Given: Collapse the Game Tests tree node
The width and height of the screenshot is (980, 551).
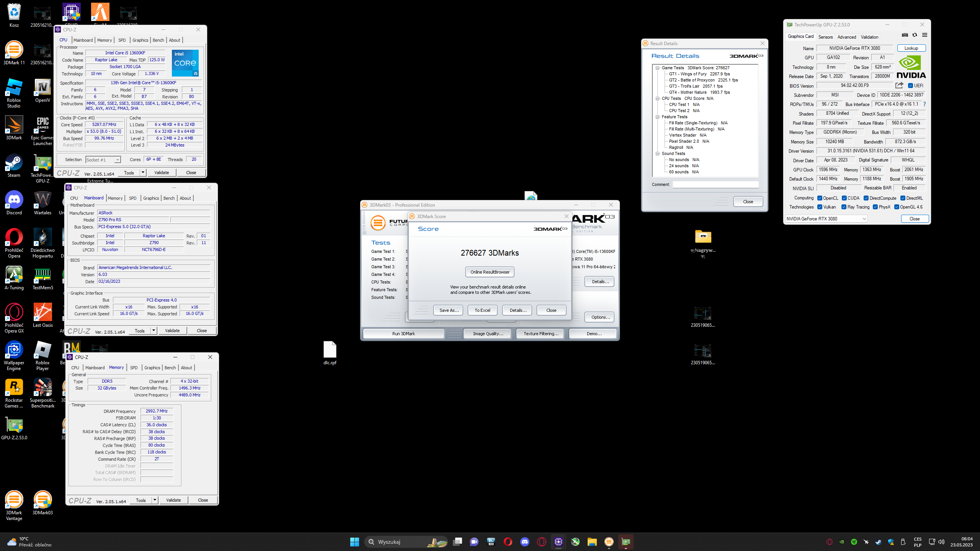Looking at the screenshot, I should pyautogui.click(x=657, y=68).
